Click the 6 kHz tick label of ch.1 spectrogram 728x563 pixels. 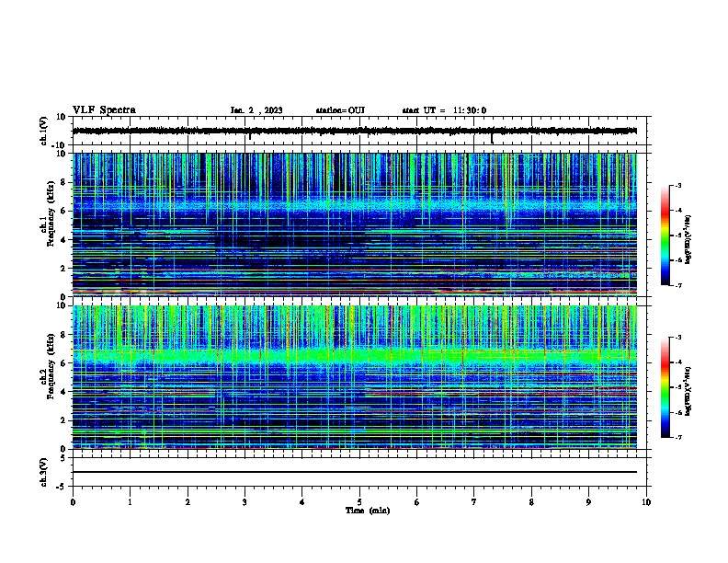63,211
